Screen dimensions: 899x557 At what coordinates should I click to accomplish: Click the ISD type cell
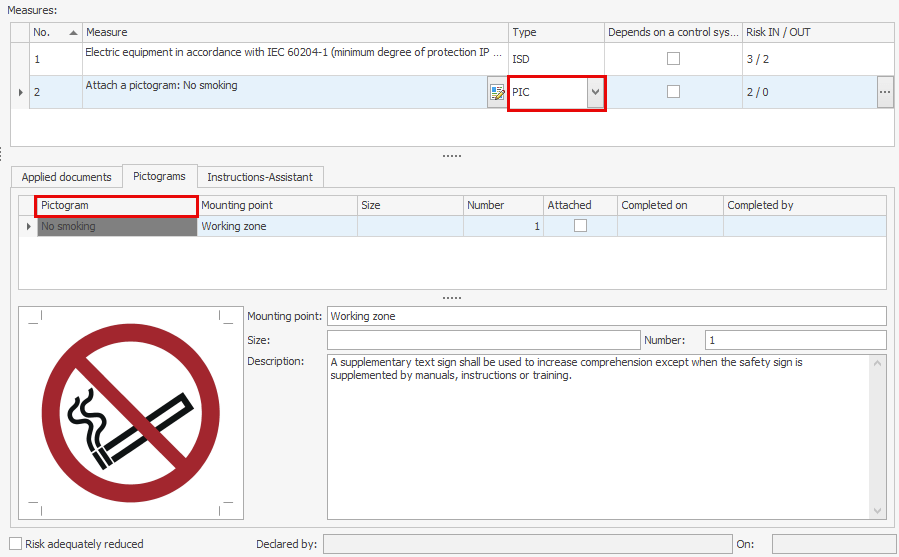pos(556,59)
